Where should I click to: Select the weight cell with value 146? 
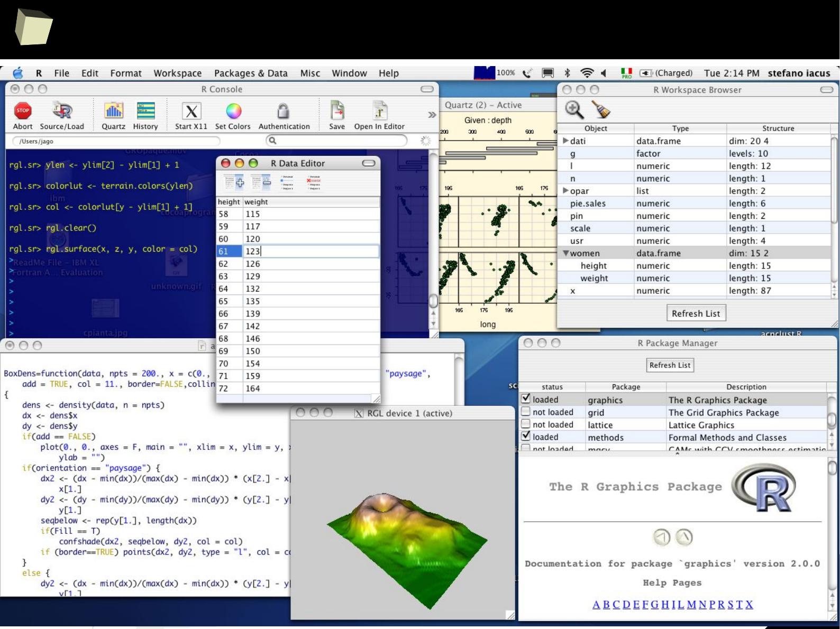[x=311, y=339]
